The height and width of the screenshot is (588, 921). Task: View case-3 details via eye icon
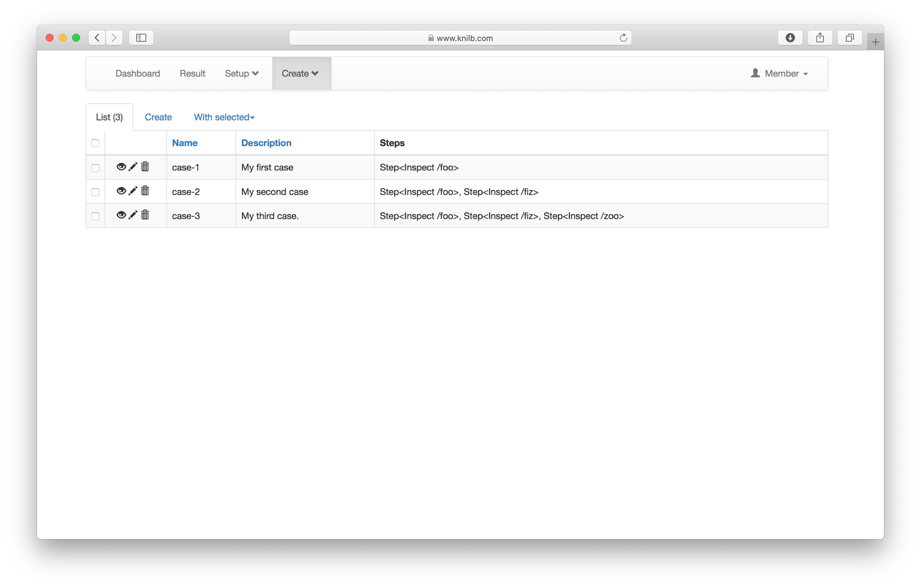point(121,215)
